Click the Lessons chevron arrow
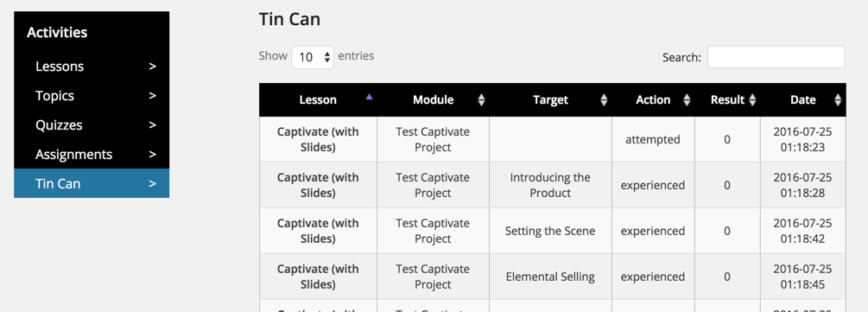The width and height of the screenshot is (868, 312). [152, 67]
